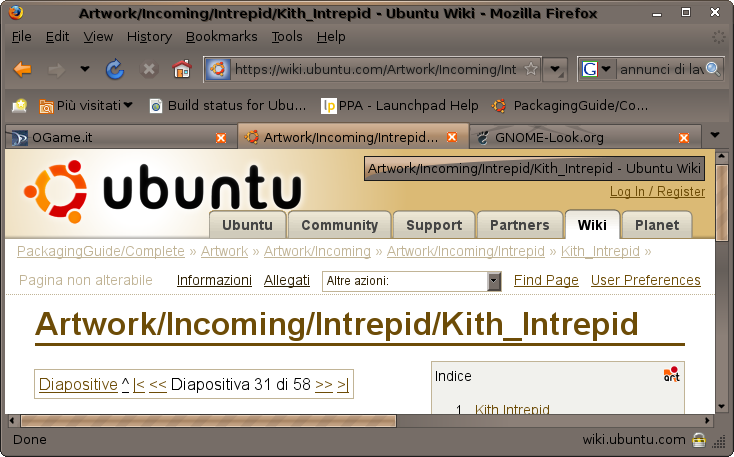
Task: Close the Artwork/Incoming/Intrepid tab
Action: (452, 137)
